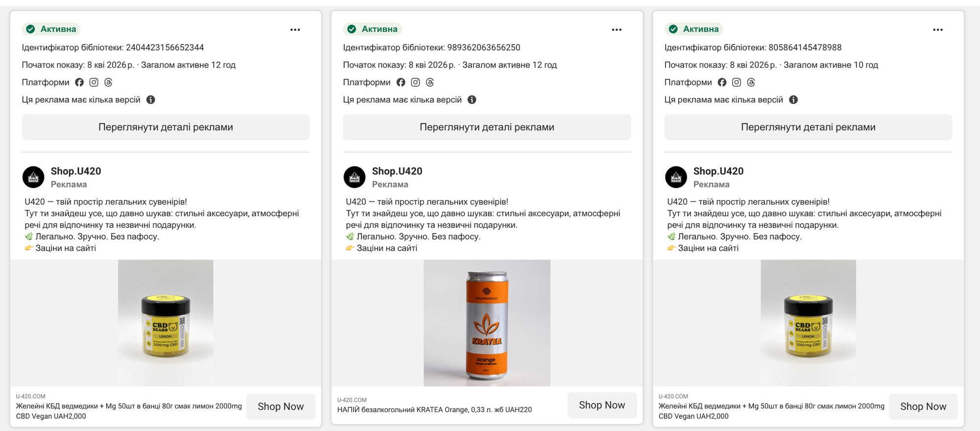Open Shop.U420 page name on first ad

tap(76, 171)
